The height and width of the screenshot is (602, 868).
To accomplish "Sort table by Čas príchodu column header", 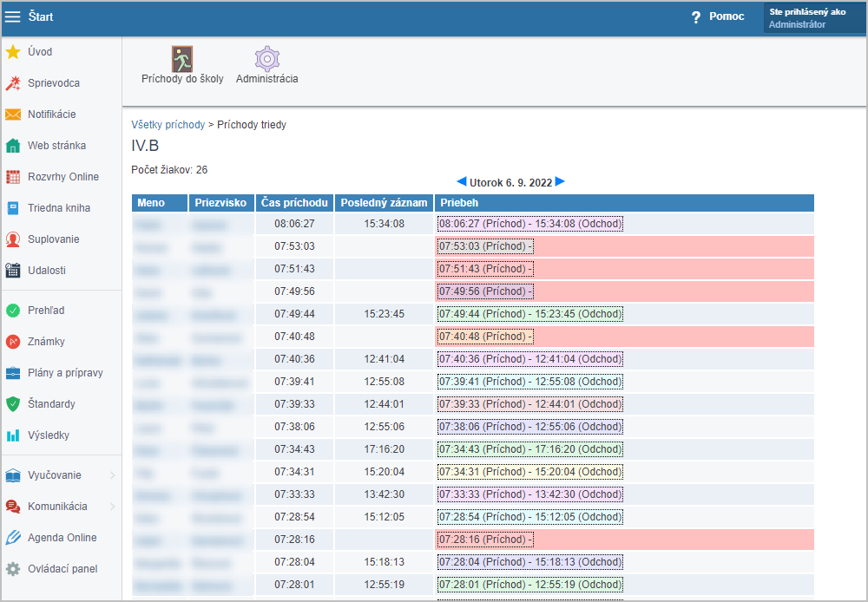I will pos(294,203).
